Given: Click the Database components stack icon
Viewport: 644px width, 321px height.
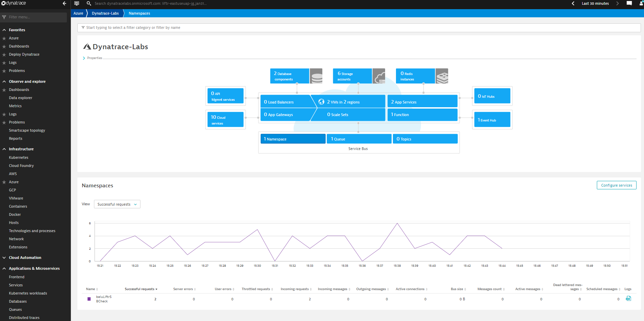Looking at the screenshot, I should tap(316, 76).
